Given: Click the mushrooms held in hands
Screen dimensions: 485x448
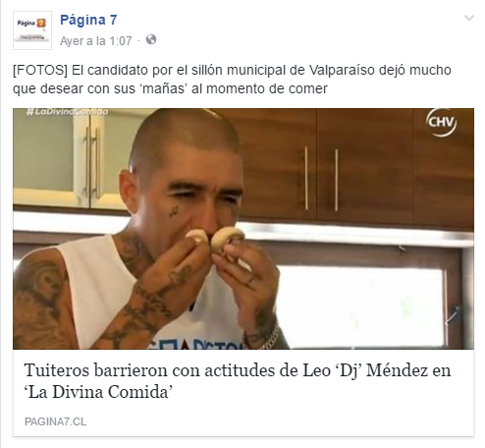Looking at the screenshot, I should [215, 239].
